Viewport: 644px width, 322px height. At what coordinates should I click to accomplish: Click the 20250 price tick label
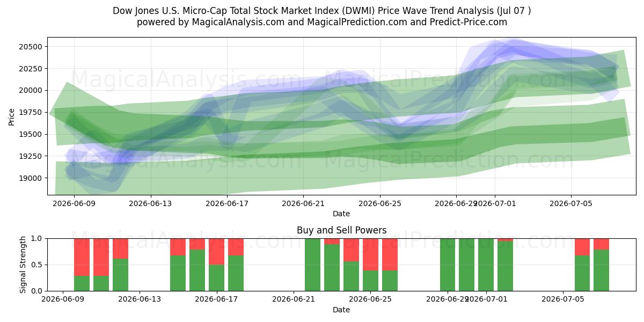[31, 69]
